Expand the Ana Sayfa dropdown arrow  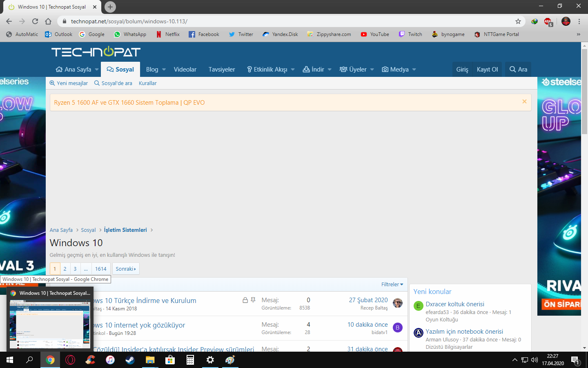[x=97, y=70]
